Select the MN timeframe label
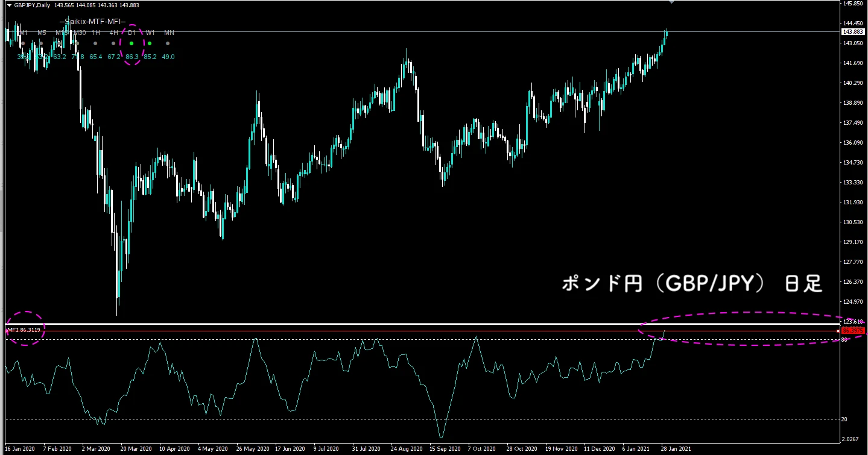The height and width of the screenshot is (455, 868). coord(169,33)
